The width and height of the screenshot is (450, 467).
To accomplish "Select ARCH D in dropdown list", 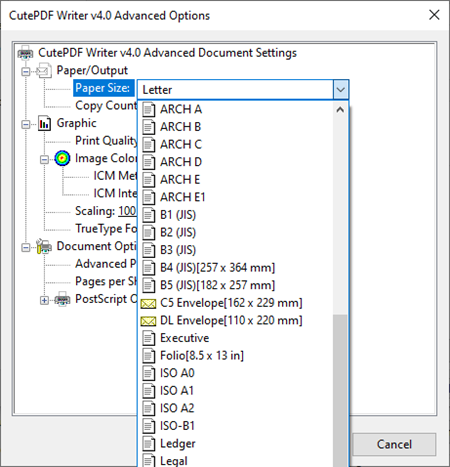I will [235, 162].
